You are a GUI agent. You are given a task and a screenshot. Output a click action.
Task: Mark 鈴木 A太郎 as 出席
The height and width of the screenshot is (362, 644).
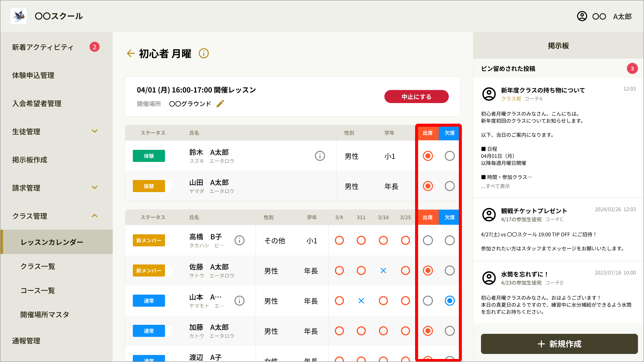(428, 156)
